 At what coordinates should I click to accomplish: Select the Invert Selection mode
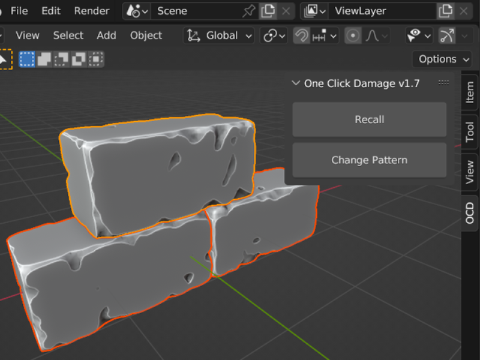click(79, 59)
